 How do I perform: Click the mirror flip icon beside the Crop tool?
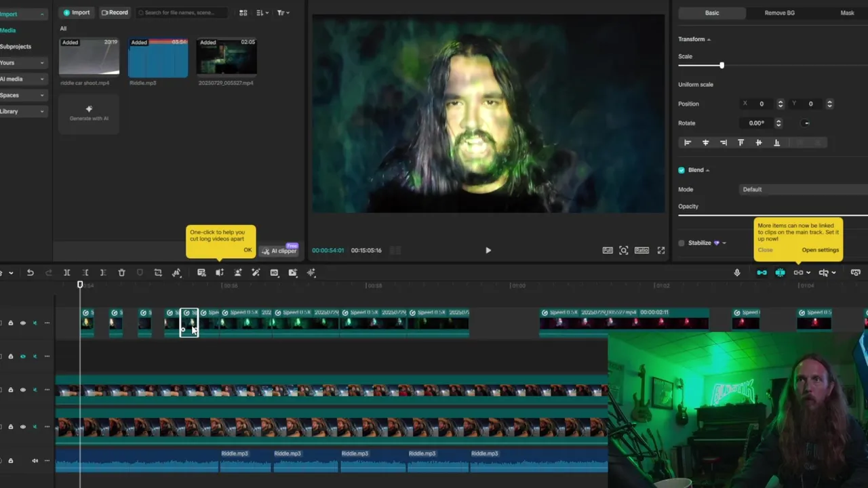click(x=176, y=272)
